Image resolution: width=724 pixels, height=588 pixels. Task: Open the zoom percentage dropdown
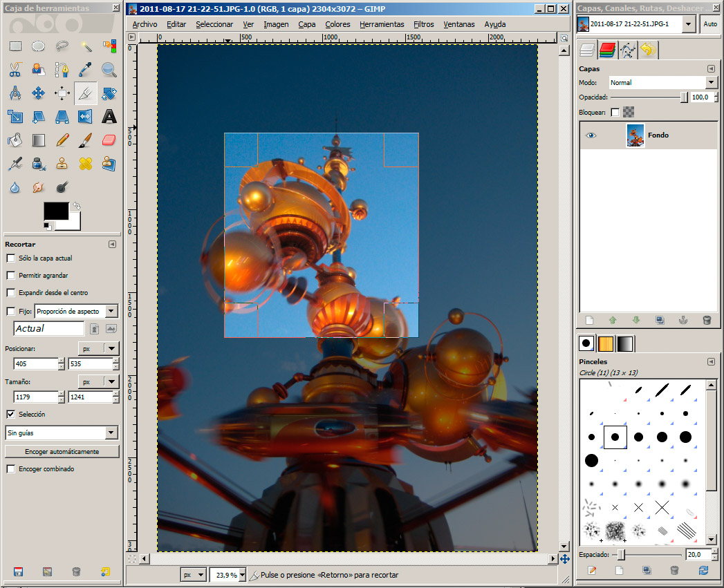[x=243, y=575]
